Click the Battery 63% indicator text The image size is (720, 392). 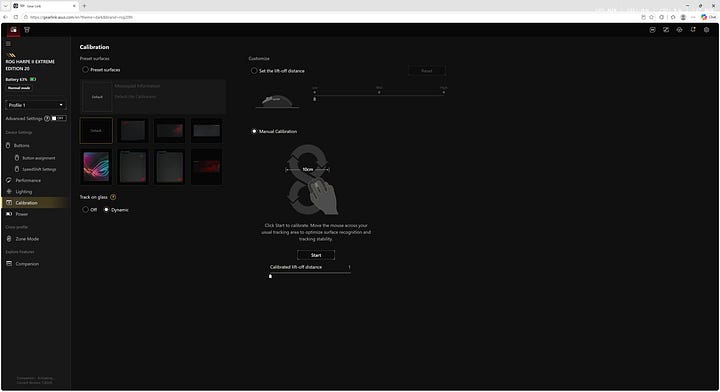point(17,79)
